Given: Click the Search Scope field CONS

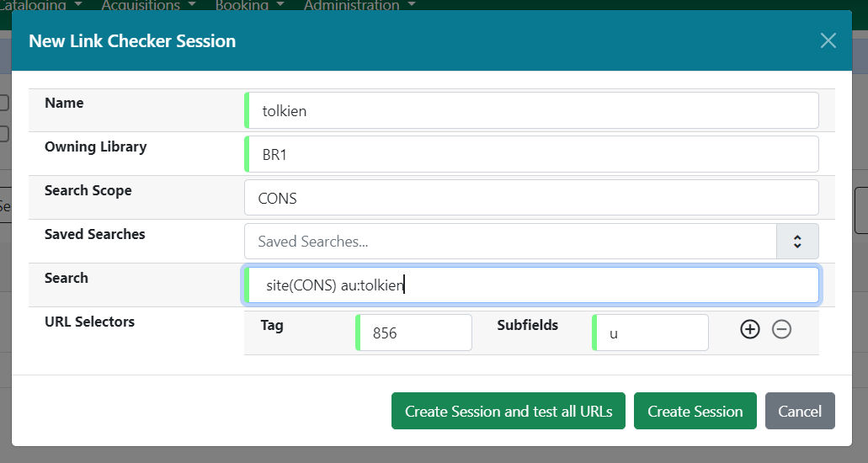Looking at the screenshot, I should point(531,198).
